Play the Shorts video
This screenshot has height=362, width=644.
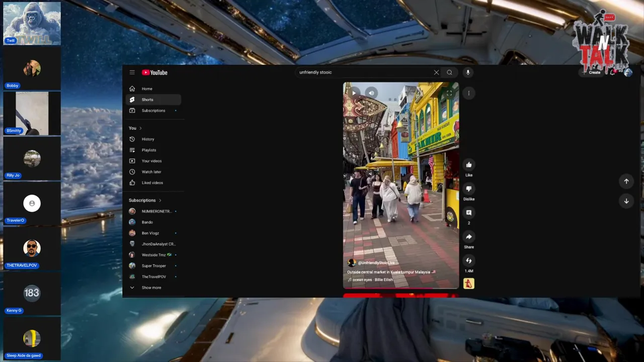pyautogui.click(x=354, y=93)
